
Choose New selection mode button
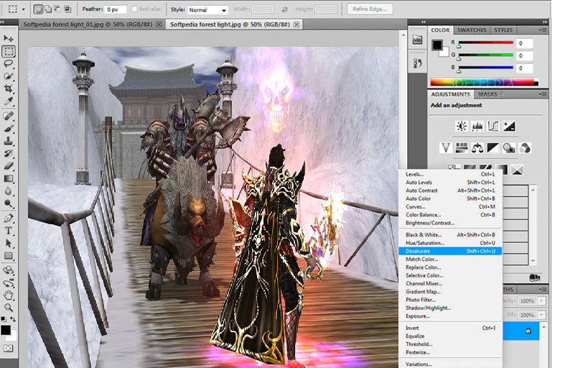[x=38, y=9]
